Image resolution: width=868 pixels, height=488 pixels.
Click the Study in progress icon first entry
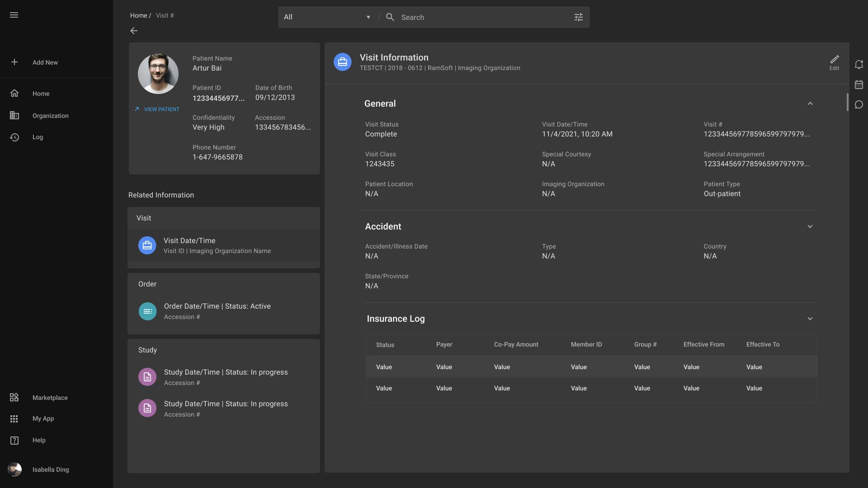(x=147, y=376)
